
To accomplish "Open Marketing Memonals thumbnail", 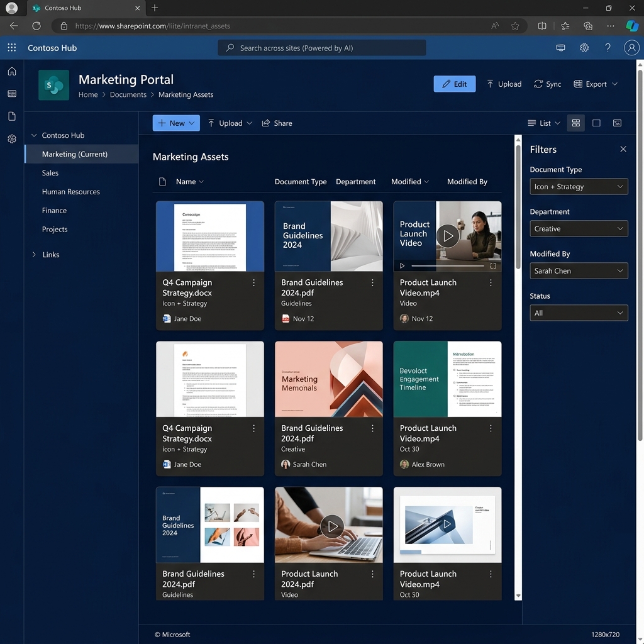I will tap(328, 379).
